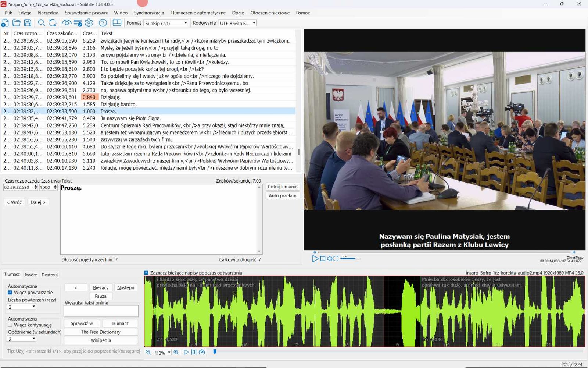Switch to the Utwórz tab
Viewport: 588px width, 368px height.
[30, 275]
